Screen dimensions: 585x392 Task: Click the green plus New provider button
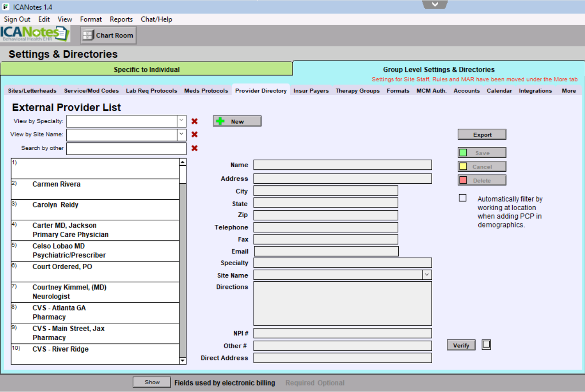point(237,121)
